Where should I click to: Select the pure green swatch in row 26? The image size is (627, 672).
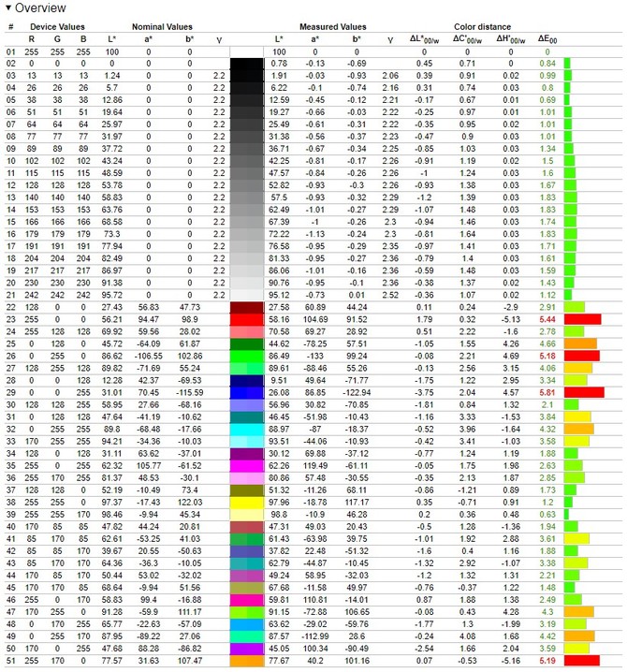pyautogui.click(x=247, y=357)
